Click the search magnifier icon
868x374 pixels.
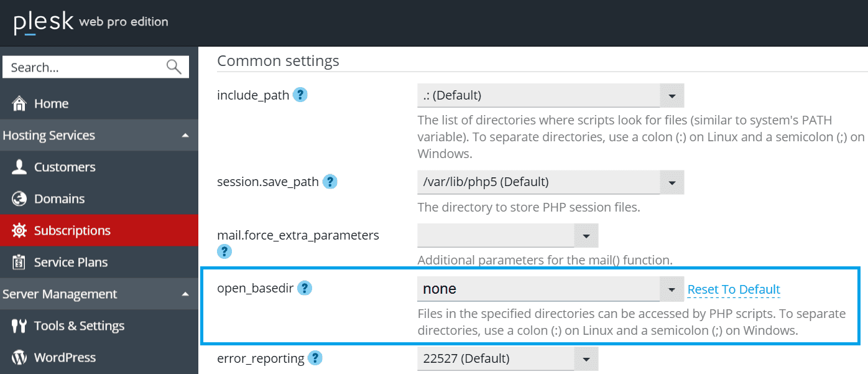click(174, 67)
